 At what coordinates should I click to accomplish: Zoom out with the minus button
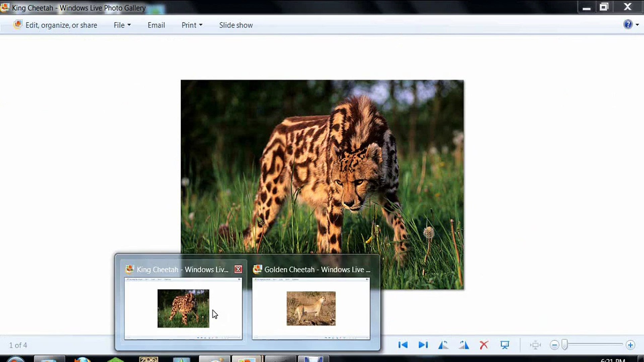click(554, 345)
